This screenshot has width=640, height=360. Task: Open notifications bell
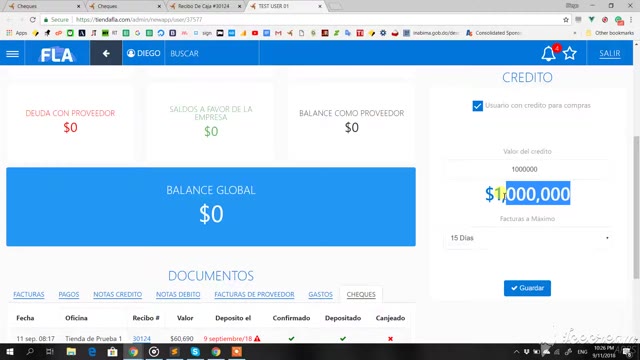pyautogui.click(x=549, y=53)
